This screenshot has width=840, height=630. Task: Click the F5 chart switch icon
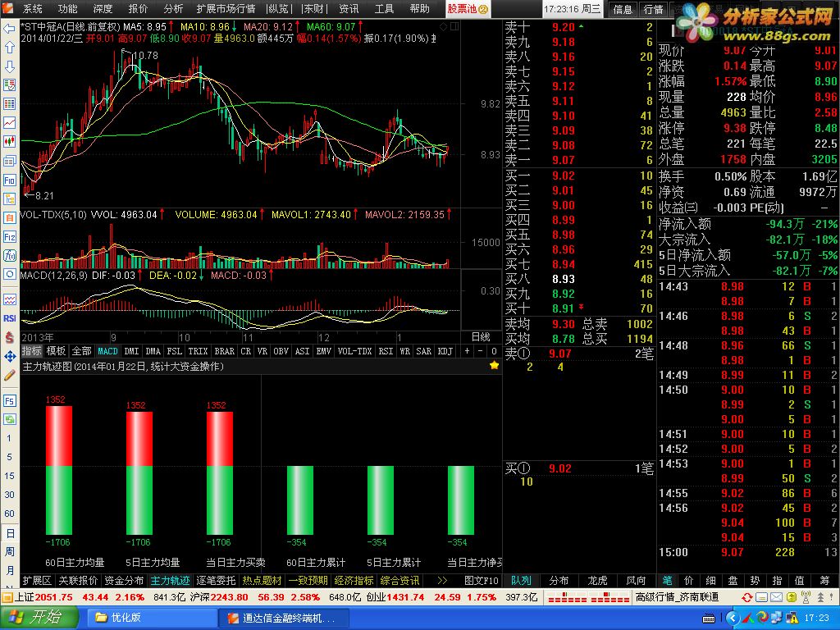[x=9, y=400]
